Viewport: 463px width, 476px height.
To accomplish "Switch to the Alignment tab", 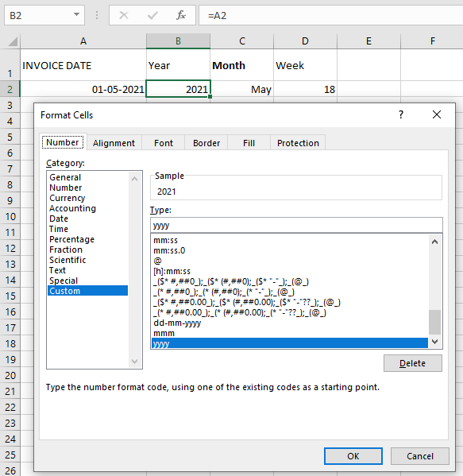I will pyautogui.click(x=114, y=143).
